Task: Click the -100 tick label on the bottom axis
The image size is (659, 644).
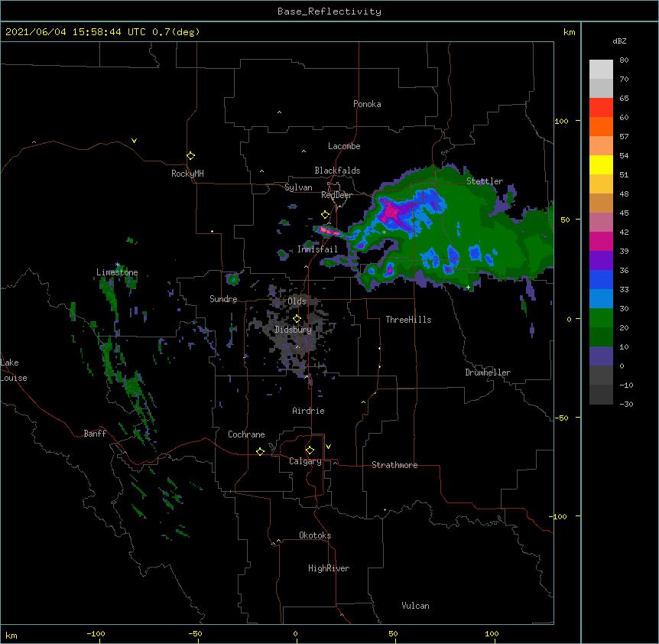Action: pos(96,633)
